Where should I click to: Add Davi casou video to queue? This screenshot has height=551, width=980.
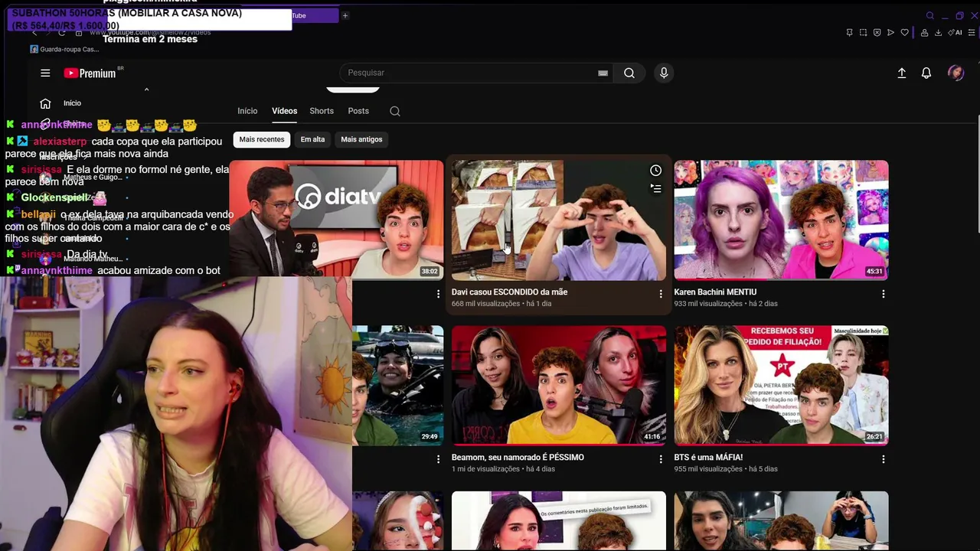pyautogui.click(x=656, y=188)
